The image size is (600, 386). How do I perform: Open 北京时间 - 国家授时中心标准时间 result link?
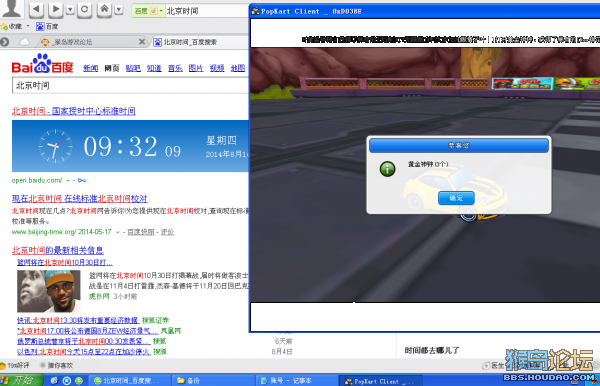(73, 111)
